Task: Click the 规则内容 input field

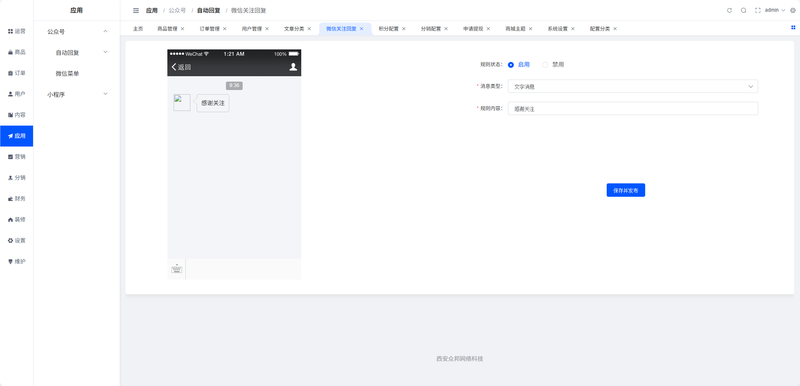Action: tap(633, 109)
